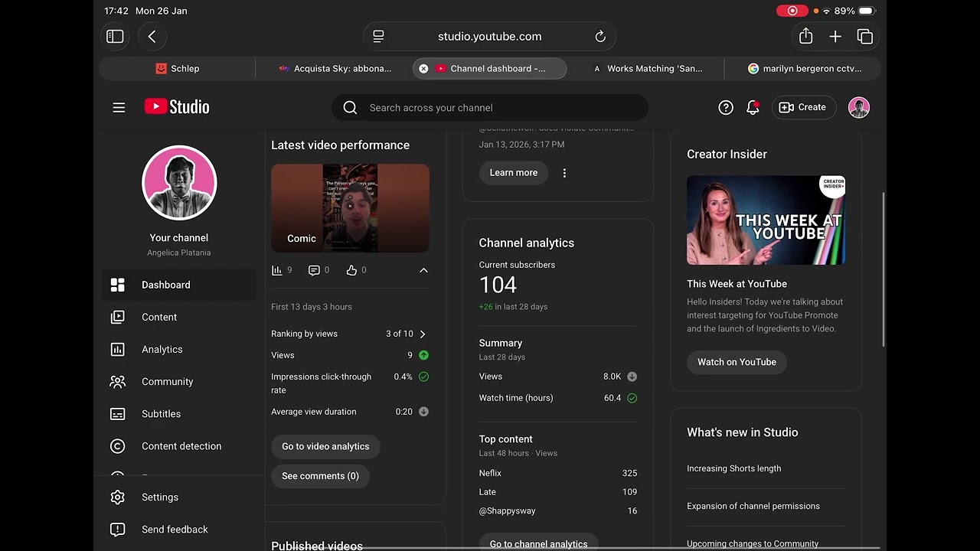Click the screen recording indicator in status bar

coord(792,11)
